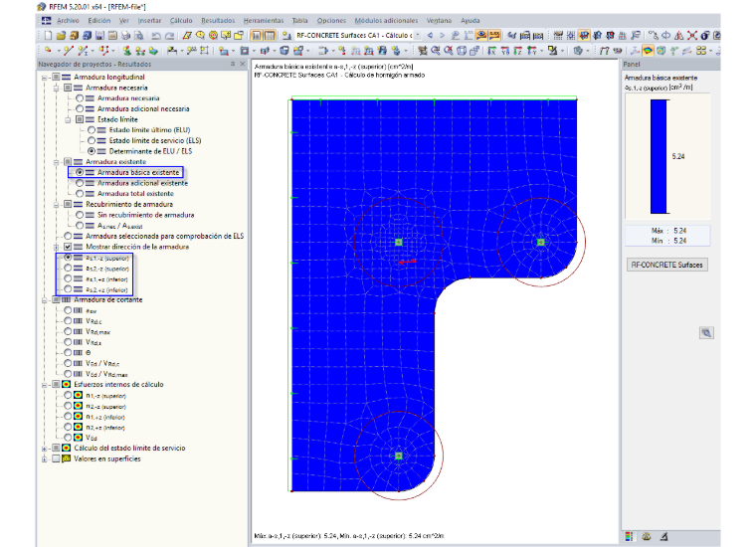The width and height of the screenshot is (756, 547).
Task: Open the Edición menu
Action: (x=99, y=21)
